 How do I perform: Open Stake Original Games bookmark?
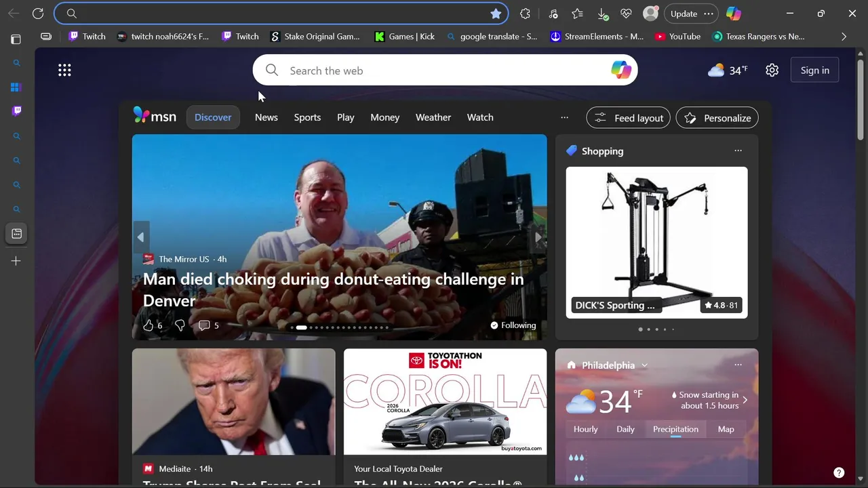tap(315, 37)
